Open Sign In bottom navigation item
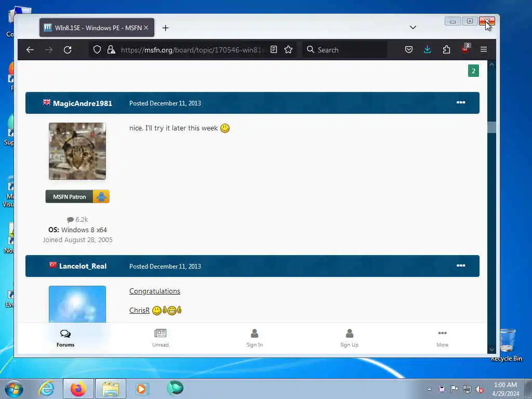The width and height of the screenshot is (532, 399). point(255,338)
